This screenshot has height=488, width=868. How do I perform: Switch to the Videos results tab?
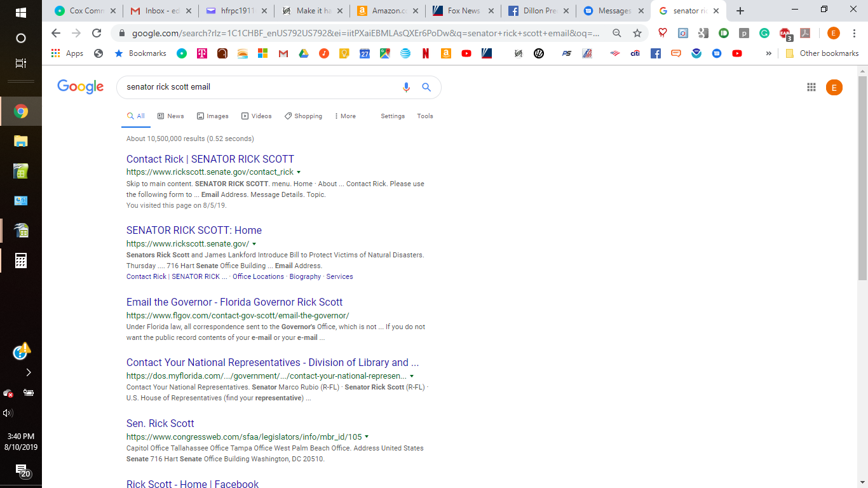[x=256, y=116]
